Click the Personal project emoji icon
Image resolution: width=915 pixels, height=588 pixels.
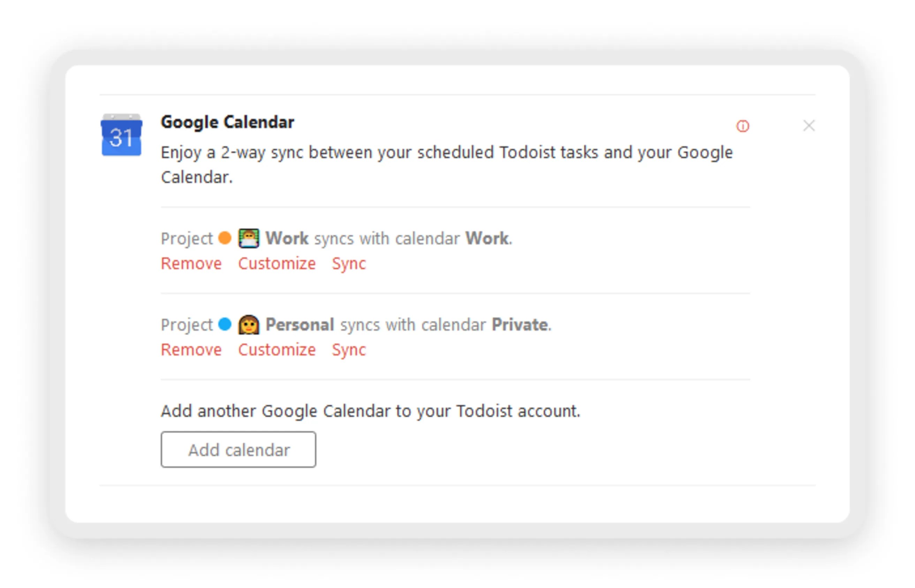tap(249, 324)
